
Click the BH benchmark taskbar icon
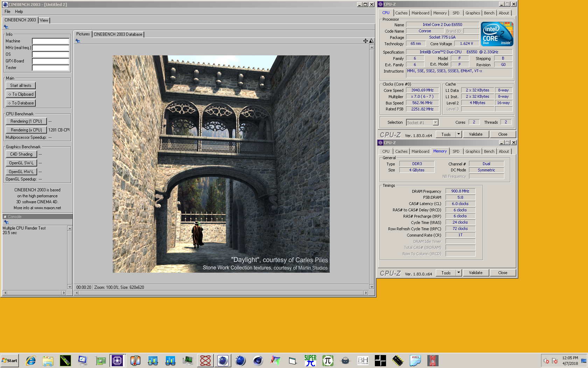[x=363, y=360]
